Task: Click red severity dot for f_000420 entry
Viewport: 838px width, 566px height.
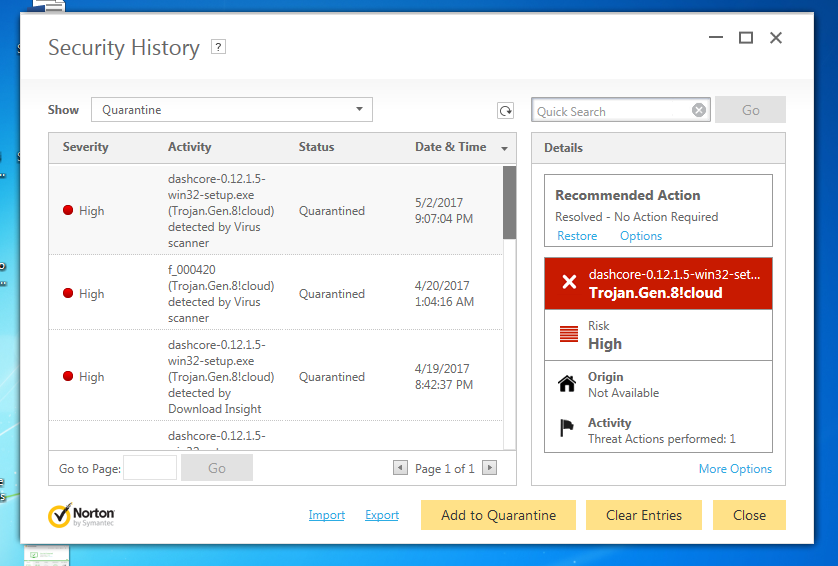Action: (68, 293)
